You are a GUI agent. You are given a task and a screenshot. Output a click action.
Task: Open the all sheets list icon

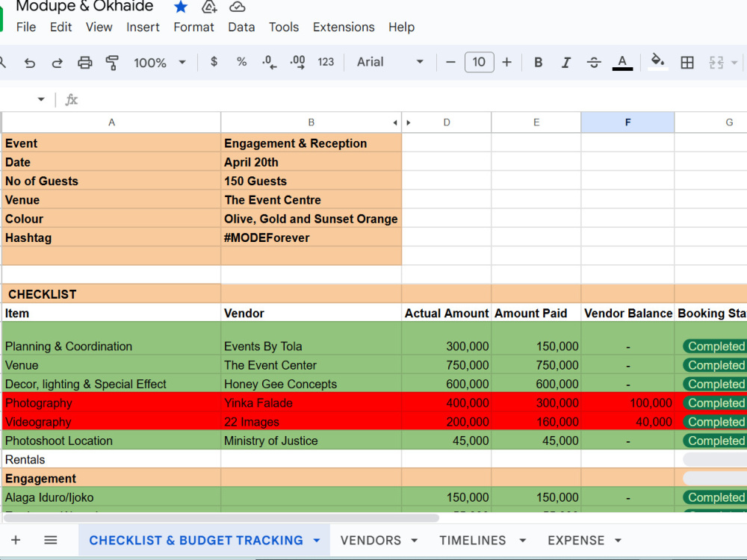(x=51, y=540)
